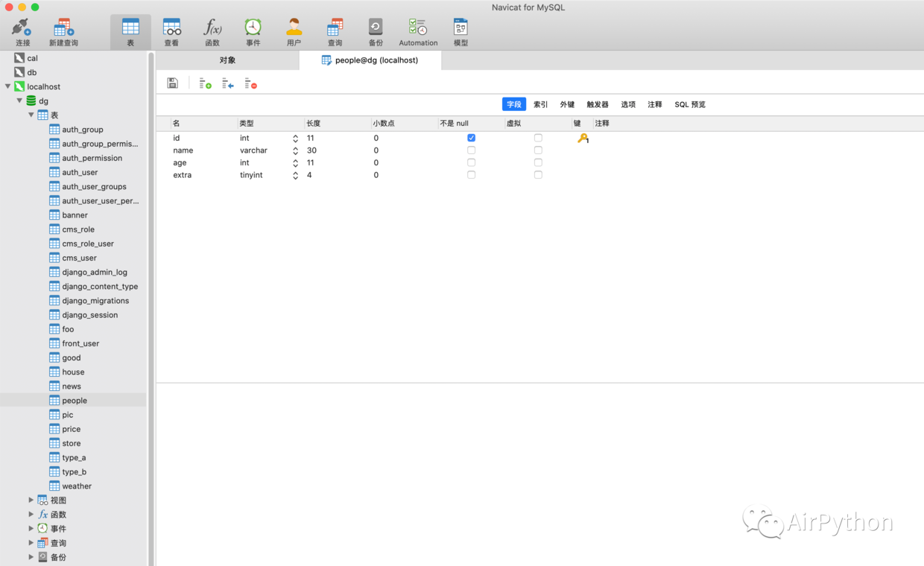Expand the 函数 functions tree node
The width and height of the screenshot is (924, 566).
click(31, 514)
